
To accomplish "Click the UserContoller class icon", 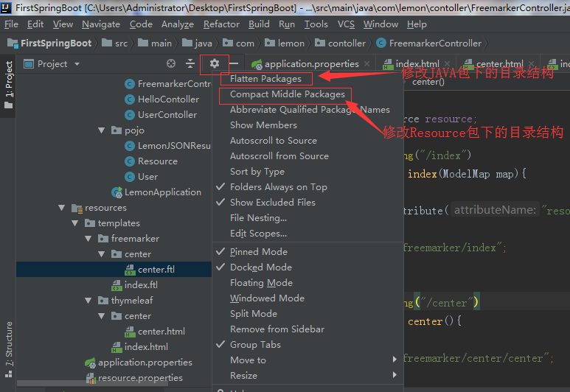I will coord(130,115).
